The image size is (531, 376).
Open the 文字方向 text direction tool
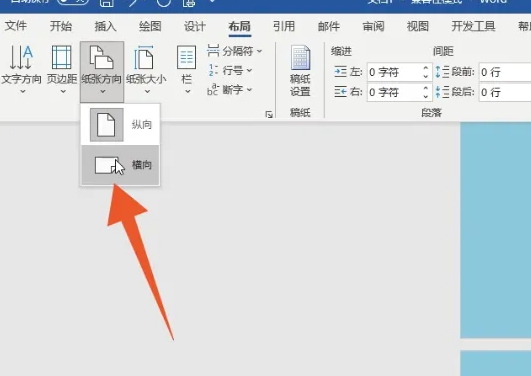click(21, 69)
